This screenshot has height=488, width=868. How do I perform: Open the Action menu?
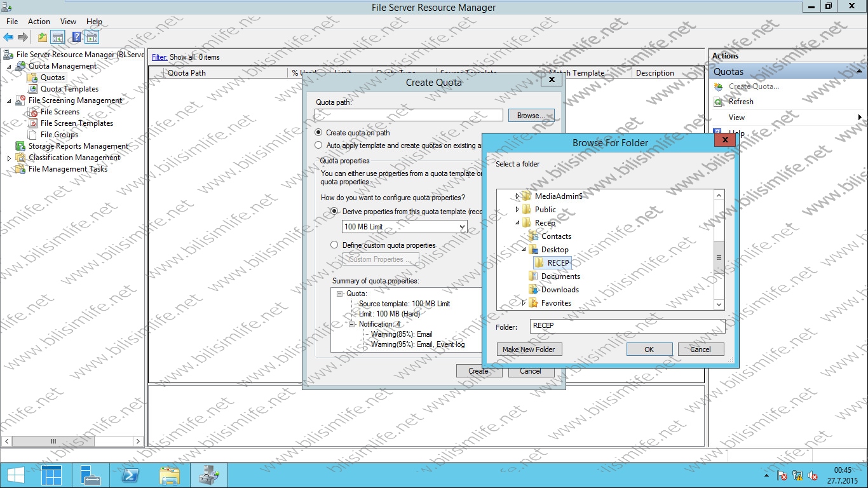[39, 21]
